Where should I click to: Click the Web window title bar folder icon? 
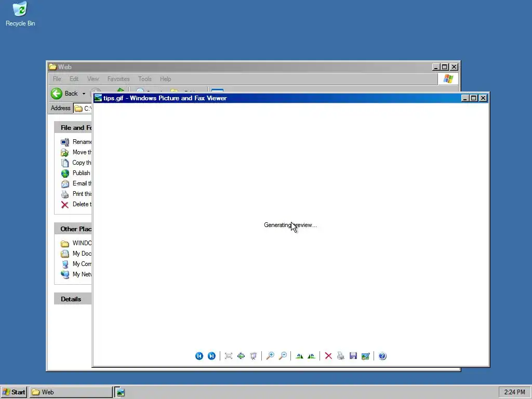[x=52, y=67]
